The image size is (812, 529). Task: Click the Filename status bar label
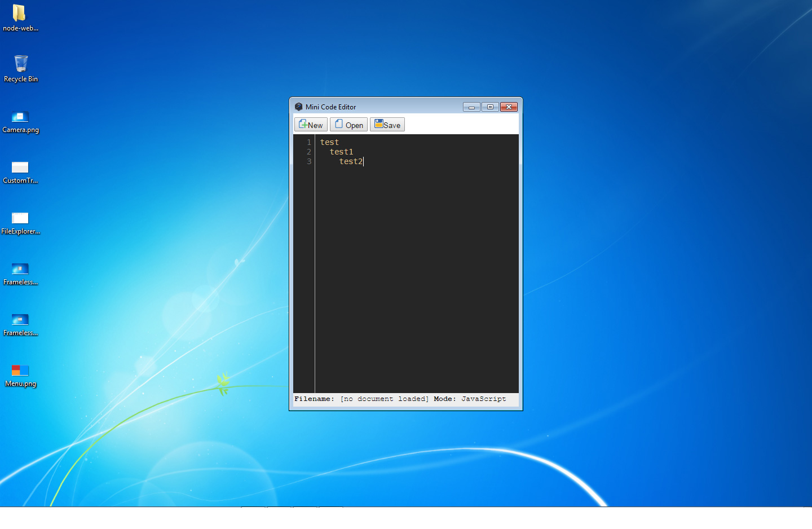pos(314,399)
